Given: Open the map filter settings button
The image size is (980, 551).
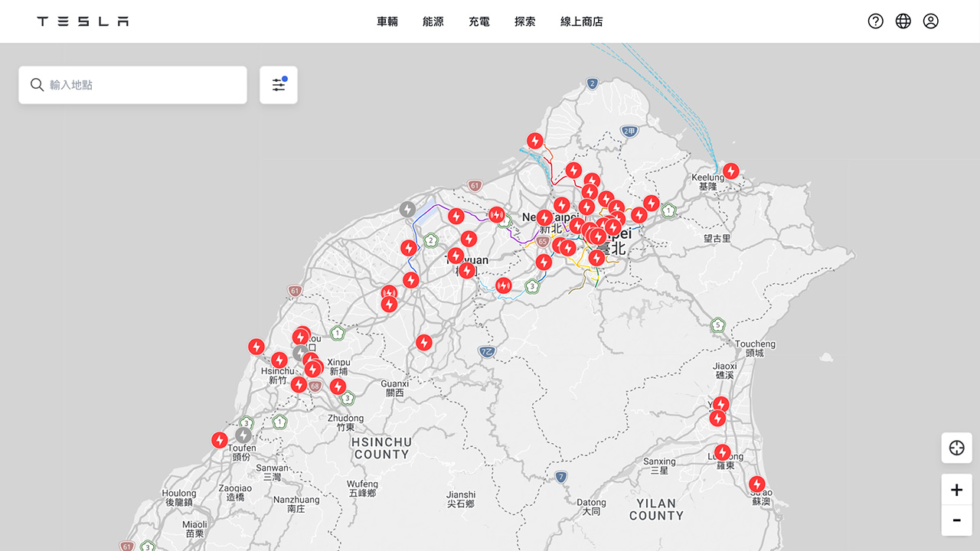Looking at the screenshot, I should (279, 85).
